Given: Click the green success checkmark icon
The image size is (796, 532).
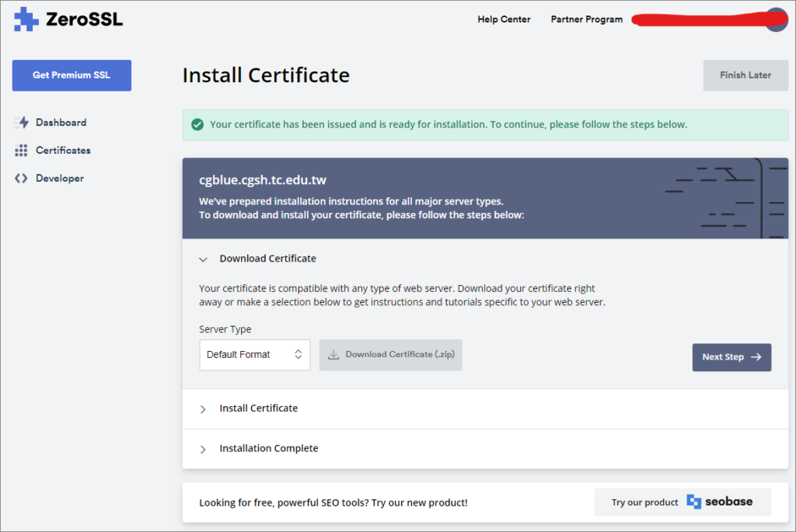Looking at the screenshot, I should pyautogui.click(x=197, y=124).
